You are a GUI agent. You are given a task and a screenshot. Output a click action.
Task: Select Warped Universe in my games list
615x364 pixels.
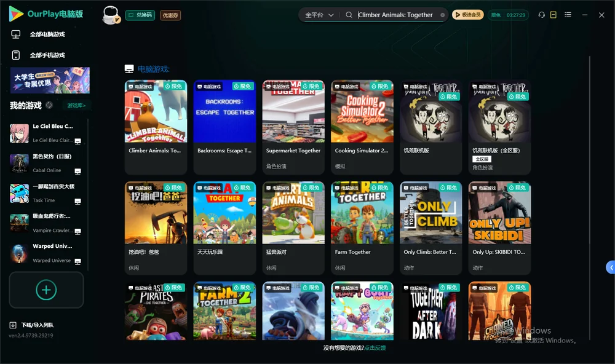(46, 253)
